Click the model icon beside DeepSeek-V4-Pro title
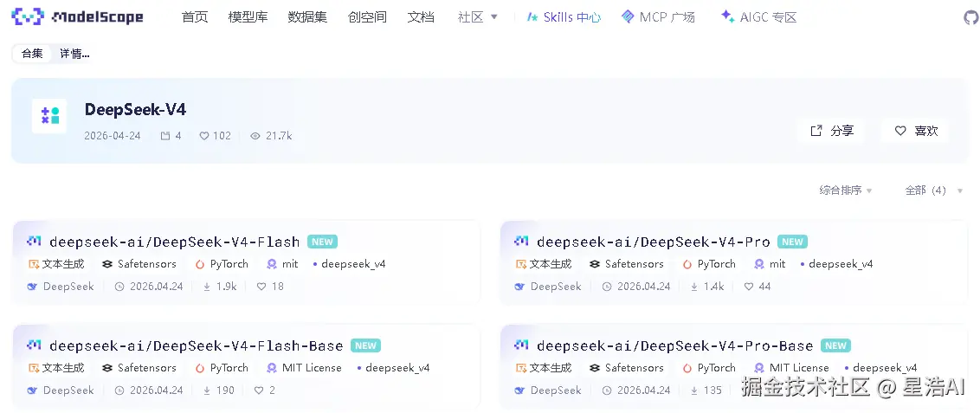The height and width of the screenshot is (413, 980). pos(521,242)
